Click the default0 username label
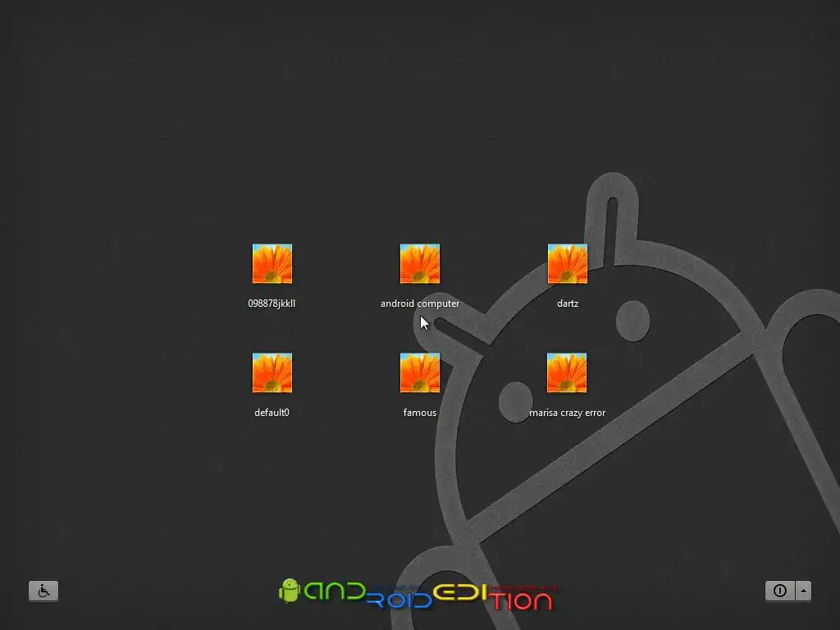 point(272,413)
